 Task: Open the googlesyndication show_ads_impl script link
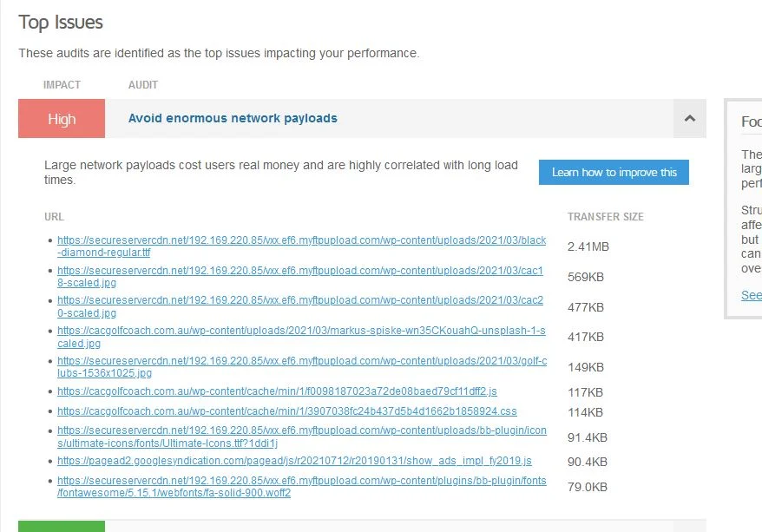294,461
